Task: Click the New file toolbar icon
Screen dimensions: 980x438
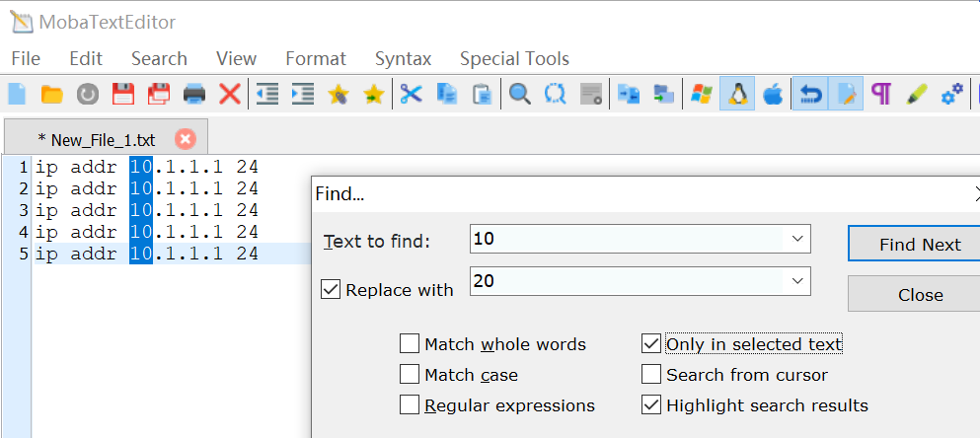Action: click(x=17, y=95)
